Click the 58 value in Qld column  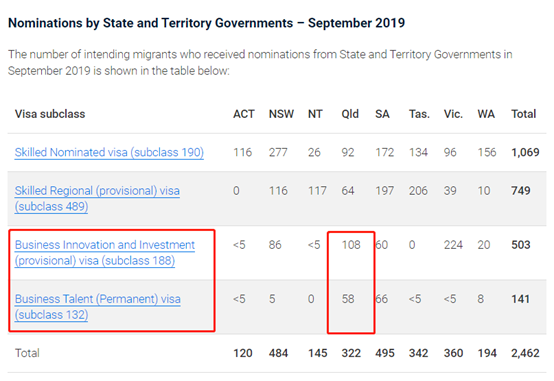click(348, 299)
